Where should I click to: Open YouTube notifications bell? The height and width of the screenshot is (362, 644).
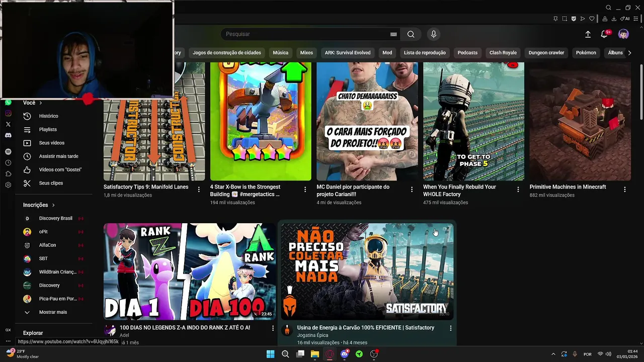tap(604, 34)
